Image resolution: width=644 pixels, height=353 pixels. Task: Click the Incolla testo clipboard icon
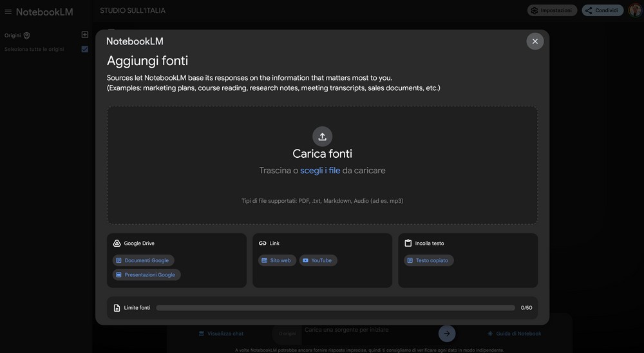pos(408,243)
